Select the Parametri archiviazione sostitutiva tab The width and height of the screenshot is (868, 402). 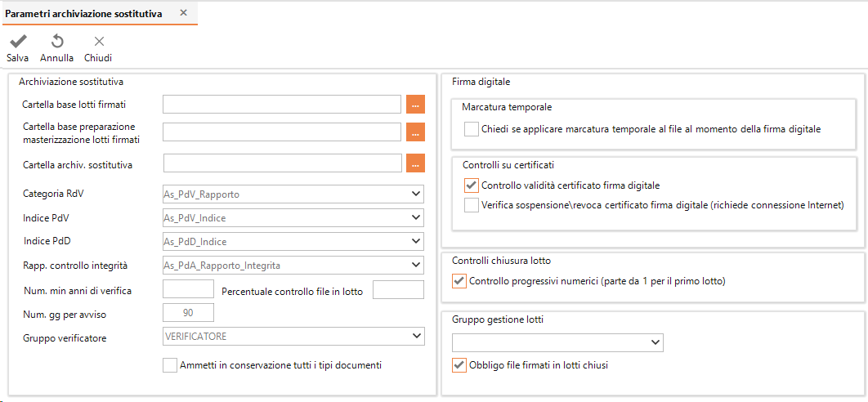83,14
